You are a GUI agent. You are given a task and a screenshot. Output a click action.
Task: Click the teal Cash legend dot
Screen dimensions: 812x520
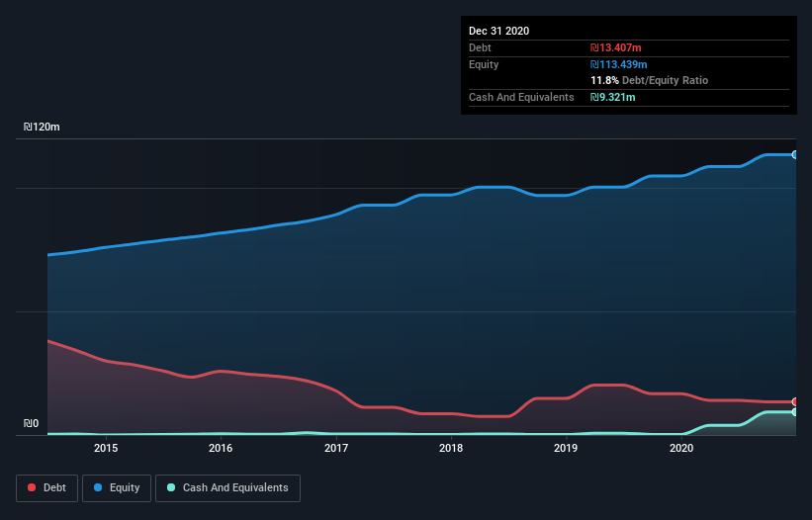pos(171,487)
